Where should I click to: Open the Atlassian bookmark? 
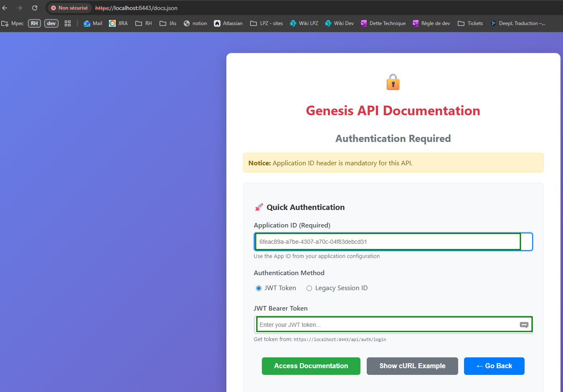coord(228,23)
